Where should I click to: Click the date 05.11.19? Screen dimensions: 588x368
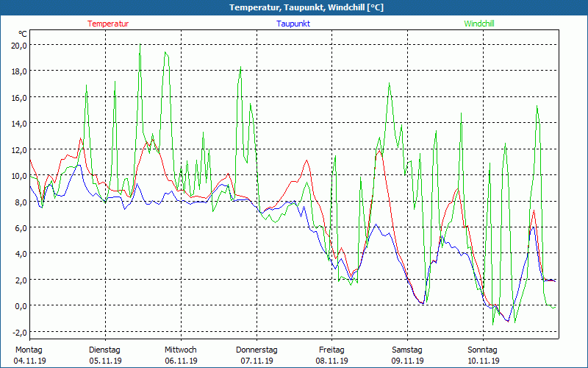[x=105, y=361]
